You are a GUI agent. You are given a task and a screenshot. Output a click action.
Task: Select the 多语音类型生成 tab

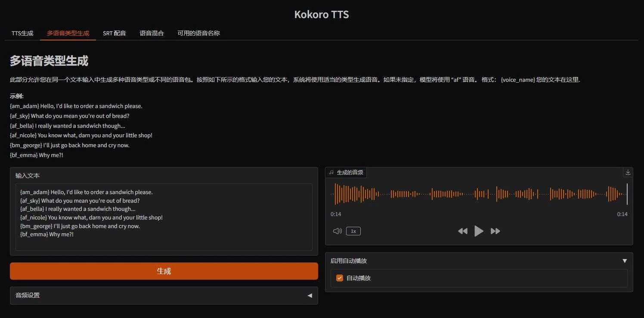[68, 33]
